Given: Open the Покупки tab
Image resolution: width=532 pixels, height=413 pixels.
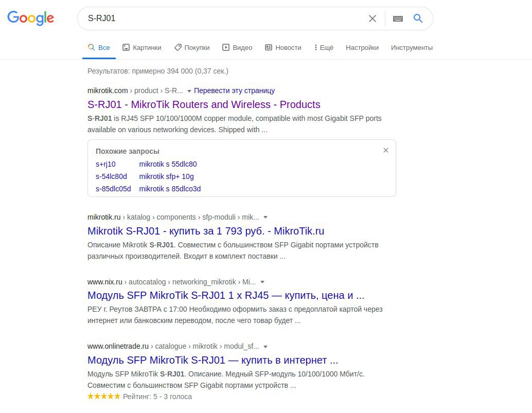Looking at the screenshot, I should (x=192, y=47).
